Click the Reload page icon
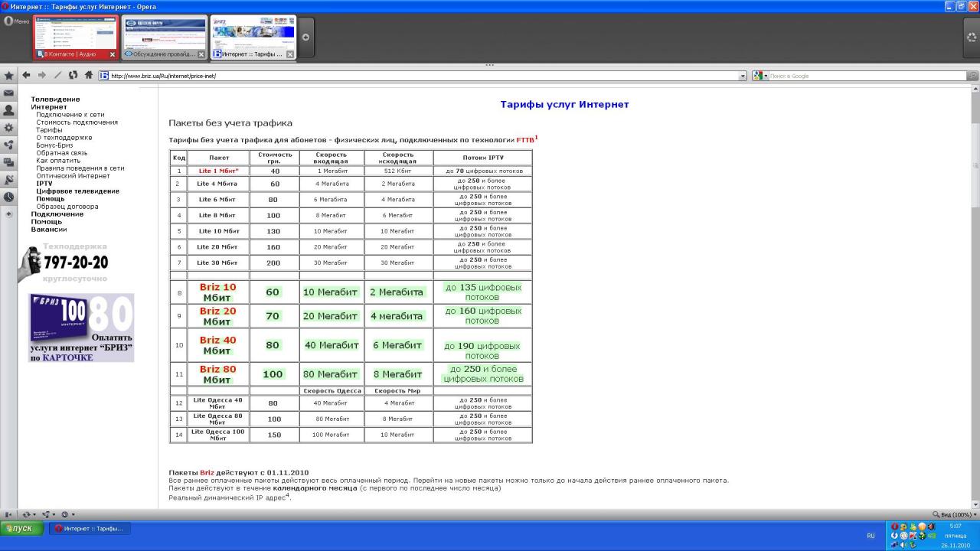This screenshot has height=551, width=980. tap(73, 75)
